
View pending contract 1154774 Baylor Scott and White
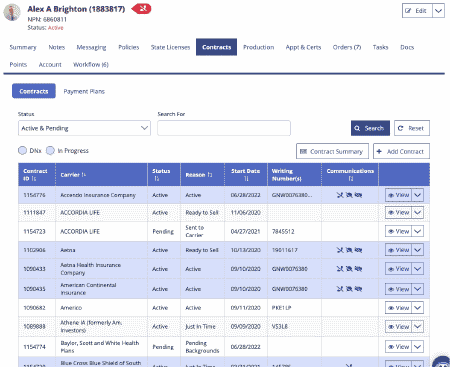(x=398, y=347)
